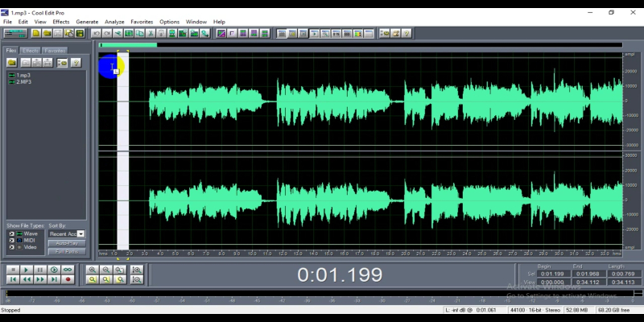Click the red Record button
644x322 pixels.
pos(68,279)
